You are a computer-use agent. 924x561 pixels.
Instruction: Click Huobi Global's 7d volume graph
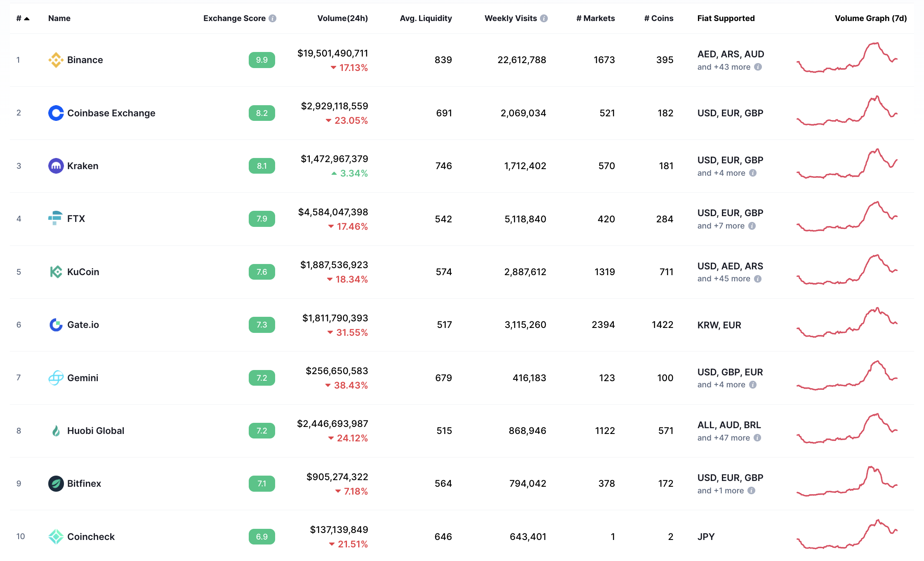[x=847, y=428]
